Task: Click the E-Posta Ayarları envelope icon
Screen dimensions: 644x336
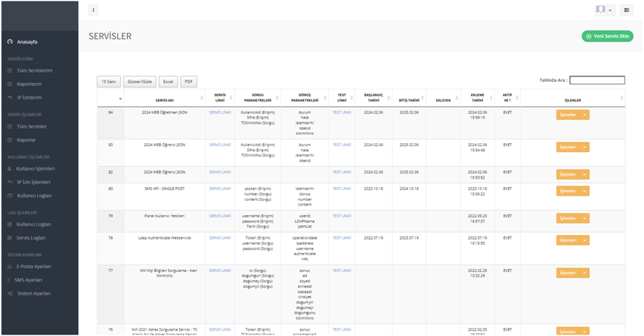Action: pos(10,266)
